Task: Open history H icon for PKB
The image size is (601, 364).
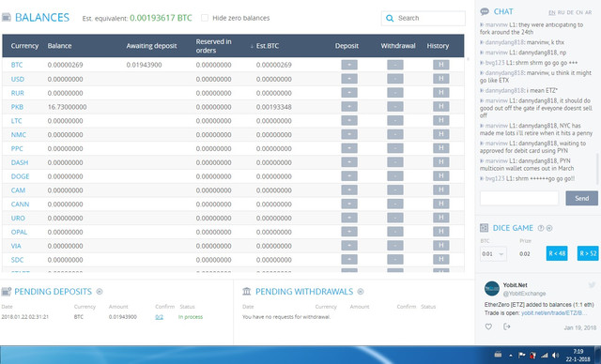Action: (440, 106)
